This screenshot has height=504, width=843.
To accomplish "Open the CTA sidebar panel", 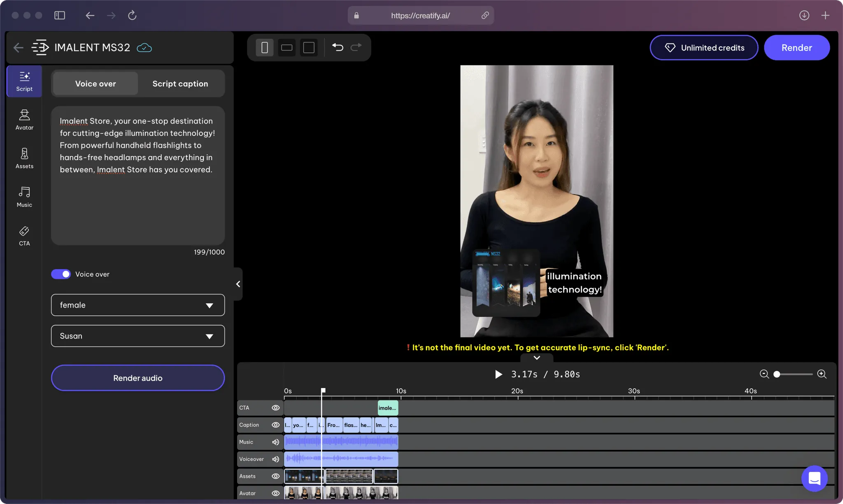I will click(24, 236).
